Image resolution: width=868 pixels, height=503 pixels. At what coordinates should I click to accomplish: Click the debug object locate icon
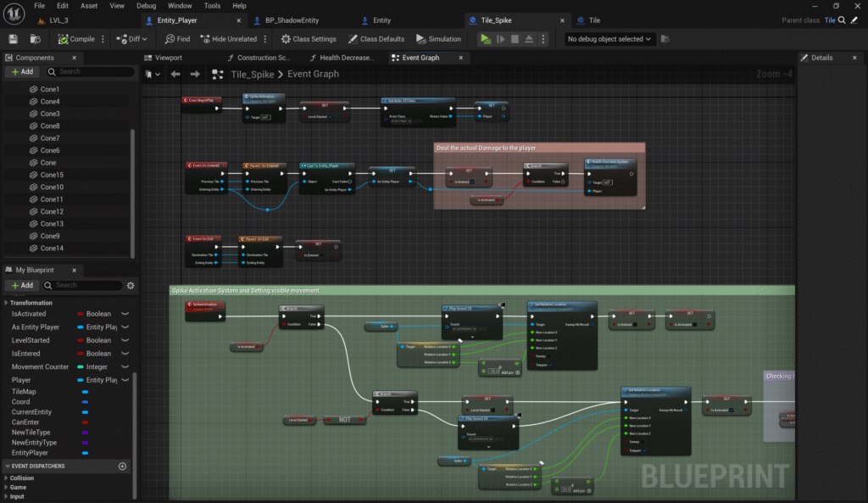point(665,39)
